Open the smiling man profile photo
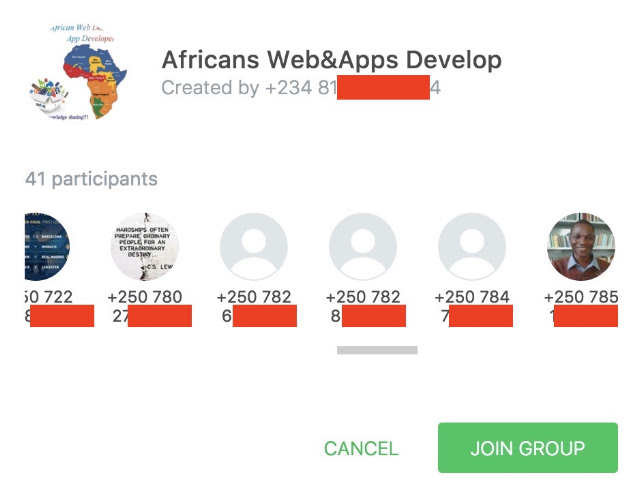The height and width of the screenshot is (499, 640). click(581, 246)
